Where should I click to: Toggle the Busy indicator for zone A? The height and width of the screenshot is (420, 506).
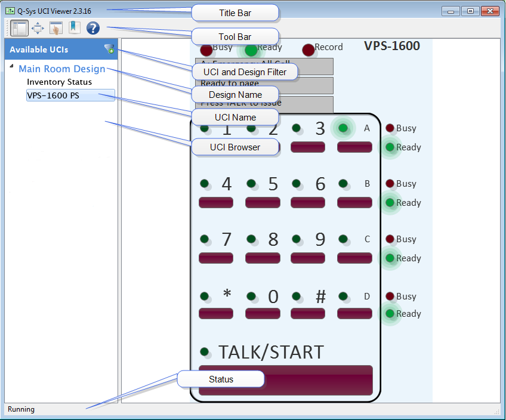click(x=389, y=128)
